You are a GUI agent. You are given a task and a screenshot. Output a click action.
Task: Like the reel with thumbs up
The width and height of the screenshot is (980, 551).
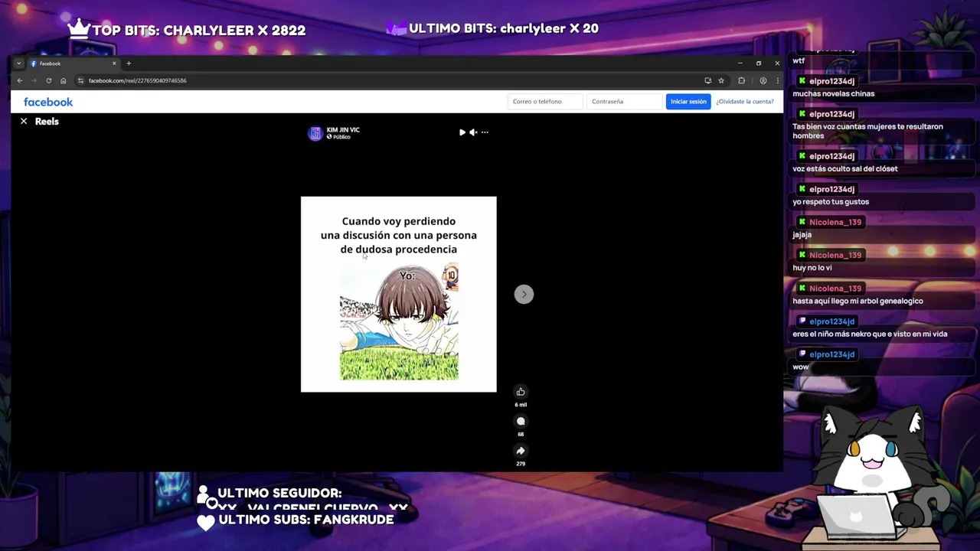521,392
